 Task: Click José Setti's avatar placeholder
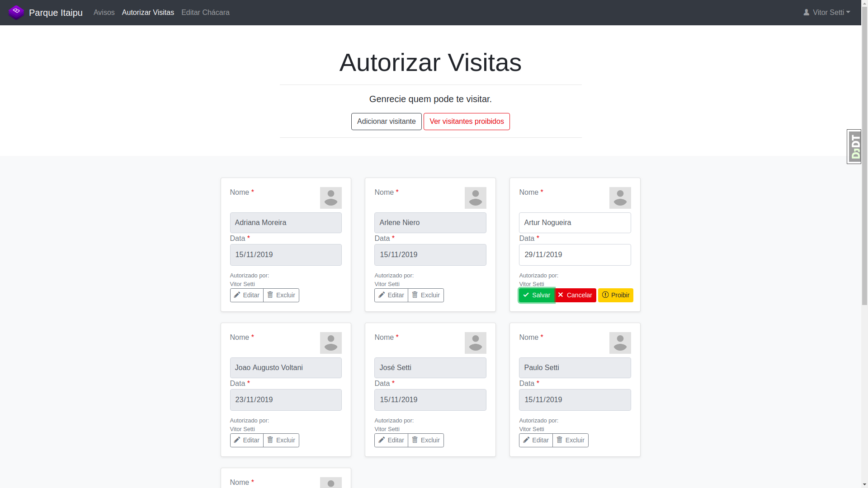pyautogui.click(x=476, y=343)
